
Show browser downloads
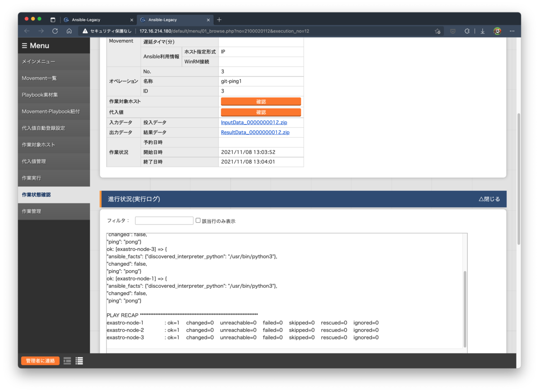coord(482,31)
